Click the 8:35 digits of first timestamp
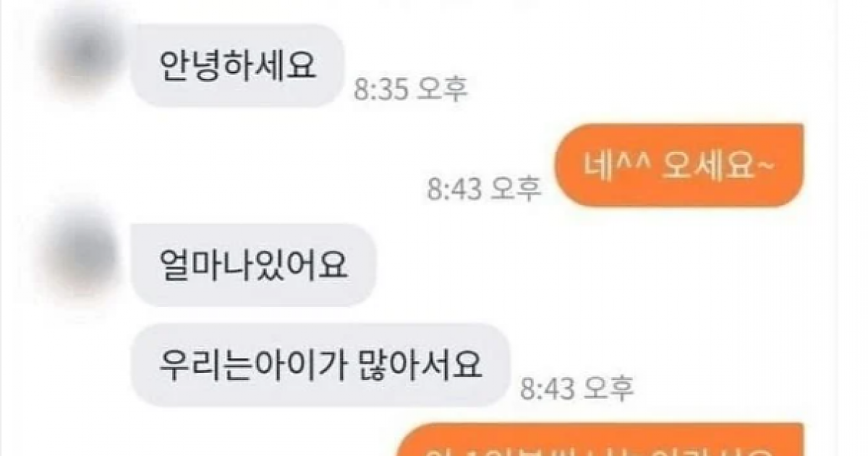This screenshot has height=456, width=868. pos(383,89)
